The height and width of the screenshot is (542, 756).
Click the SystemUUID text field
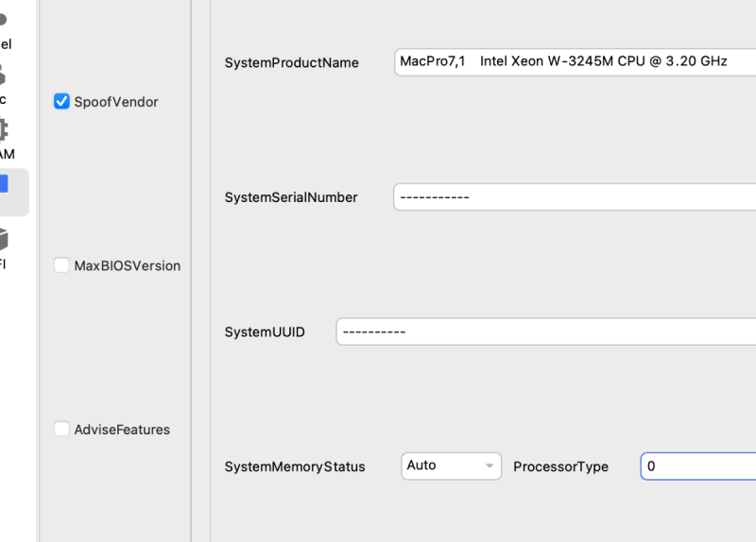click(x=546, y=331)
